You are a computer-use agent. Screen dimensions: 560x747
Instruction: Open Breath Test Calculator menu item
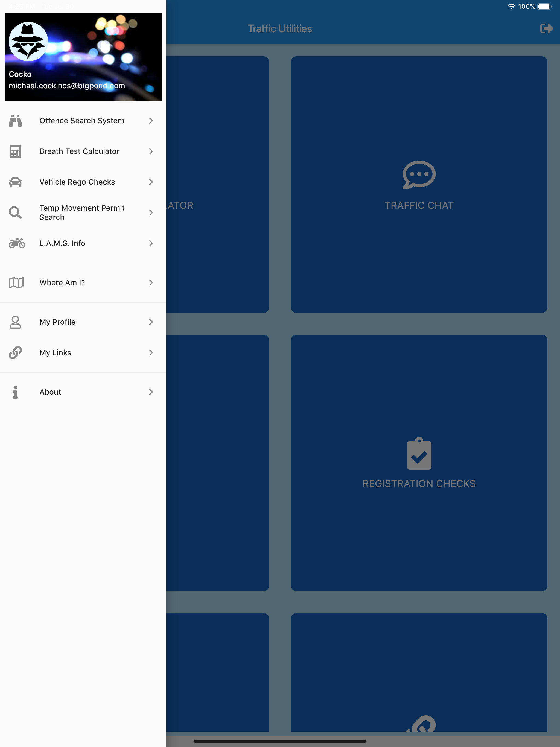click(83, 151)
